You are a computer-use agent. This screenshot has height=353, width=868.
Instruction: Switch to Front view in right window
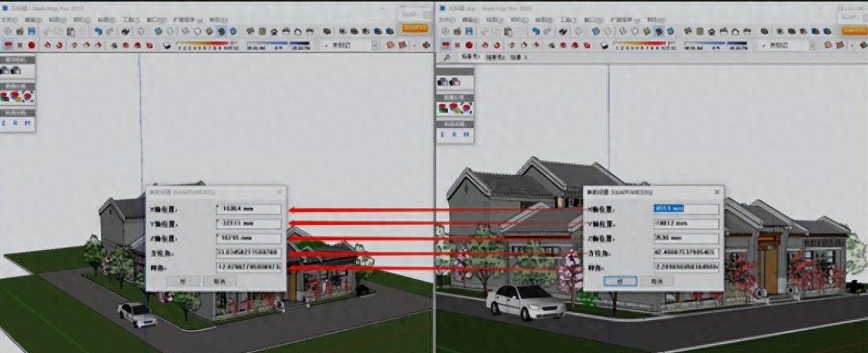click(x=711, y=31)
